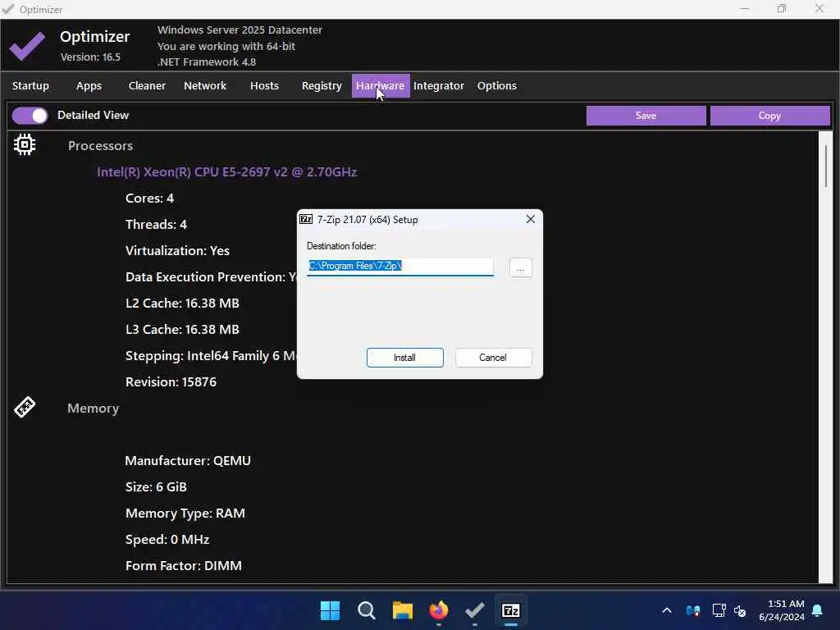Click the muted volume tray icon

(x=741, y=610)
